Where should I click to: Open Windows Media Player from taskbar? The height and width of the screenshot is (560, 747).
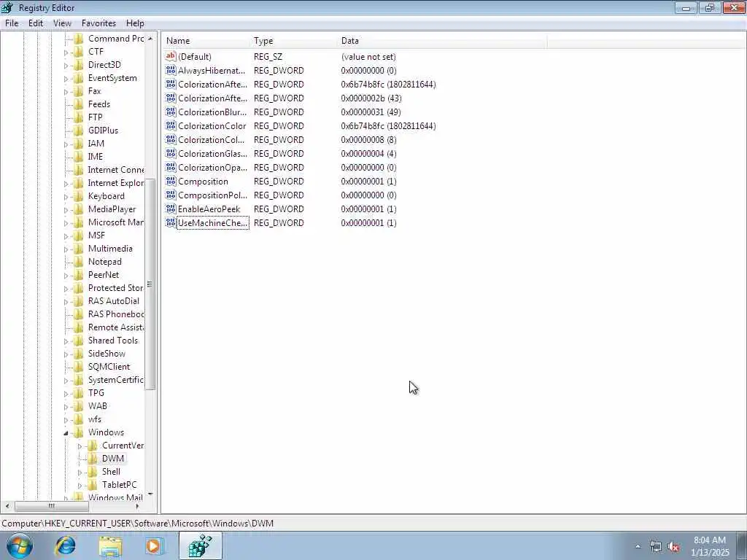coord(155,545)
